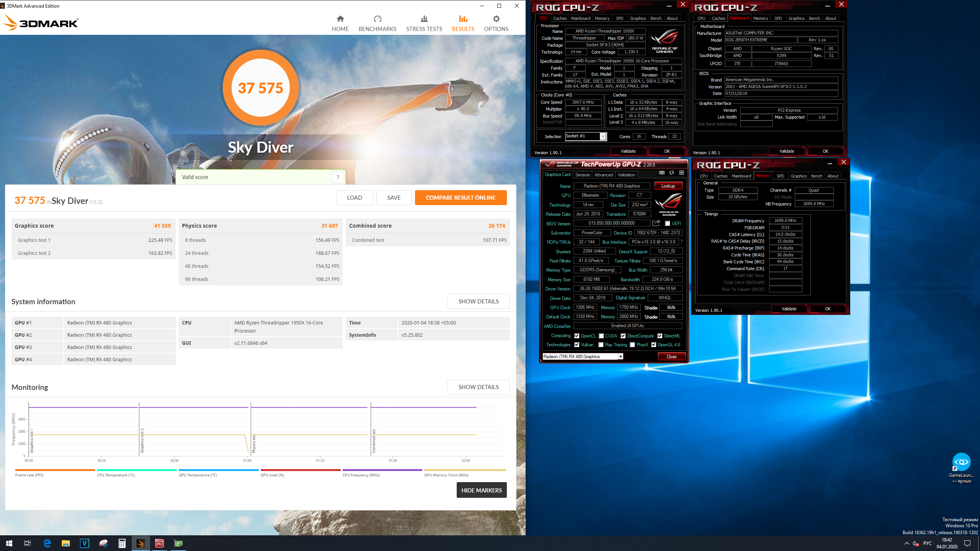Screen dimensions: 980x551
Task: Click the blue GPU Temperature legend
Action: [218, 473]
